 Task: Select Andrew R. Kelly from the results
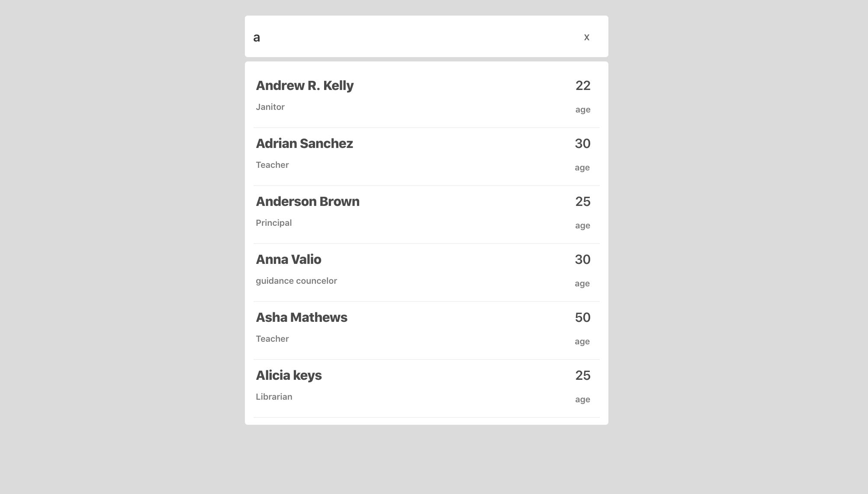coord(305,85)
